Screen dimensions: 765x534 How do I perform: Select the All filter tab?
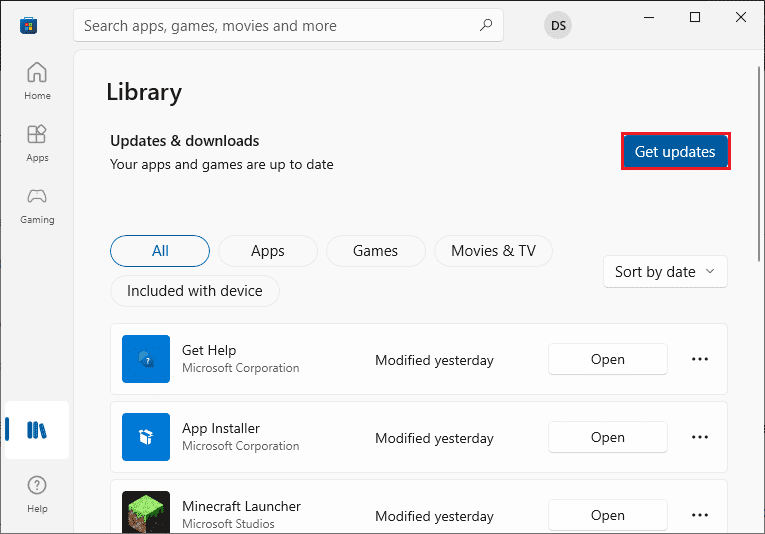[x=160, y=251]
